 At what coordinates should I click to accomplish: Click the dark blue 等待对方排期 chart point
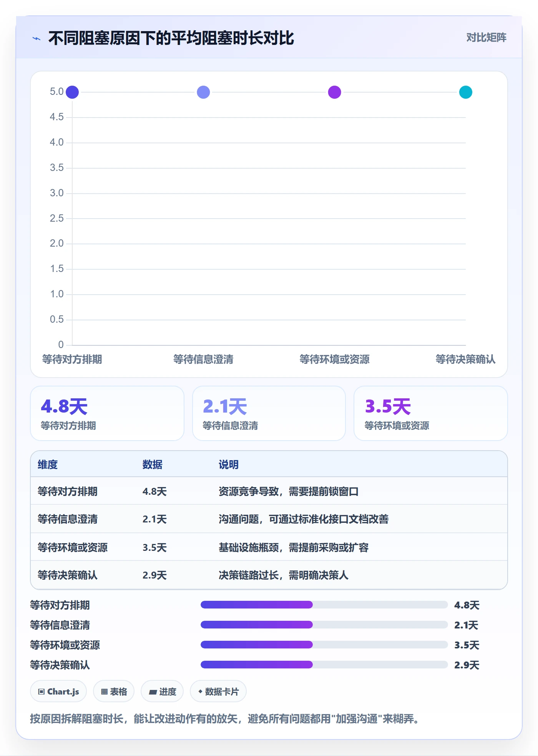[x=72, y=92]
